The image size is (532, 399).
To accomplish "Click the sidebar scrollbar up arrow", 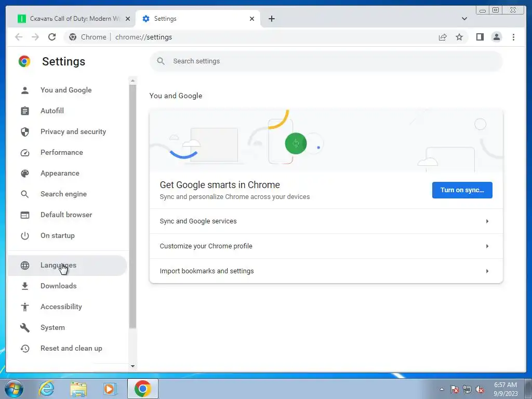I will (132, 81).
